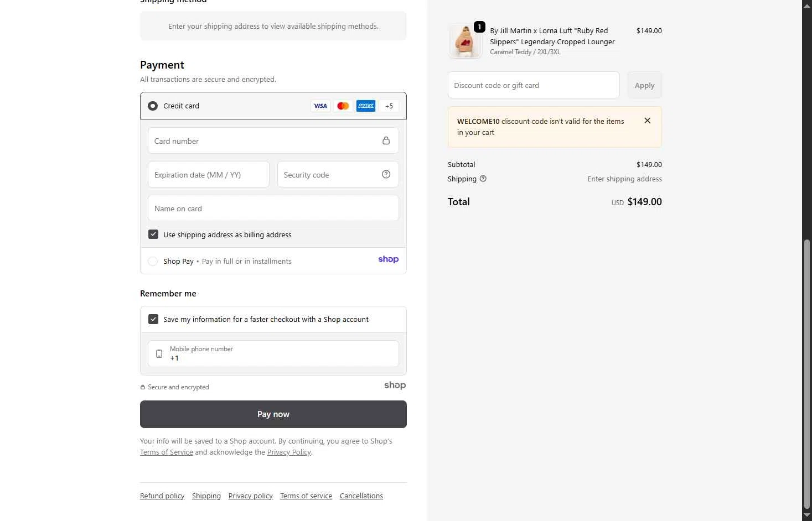Click the shipping info question mark icon

click(483, 179)
